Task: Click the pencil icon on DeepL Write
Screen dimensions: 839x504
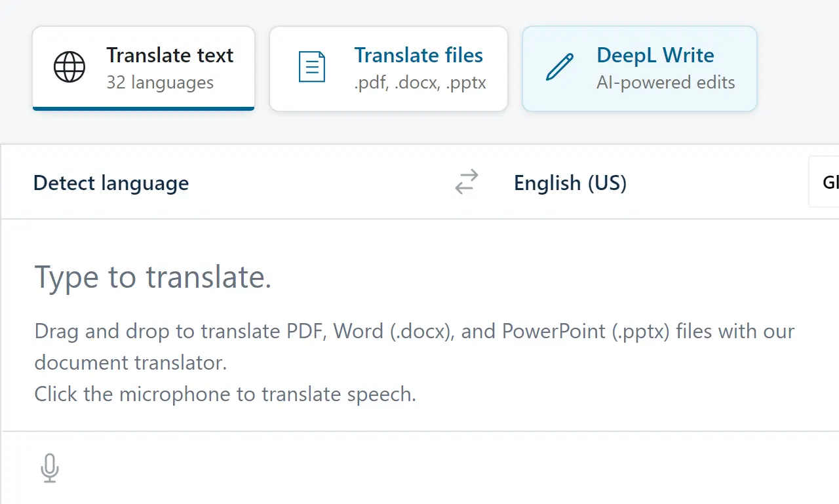Action: [x=559, y=67]
